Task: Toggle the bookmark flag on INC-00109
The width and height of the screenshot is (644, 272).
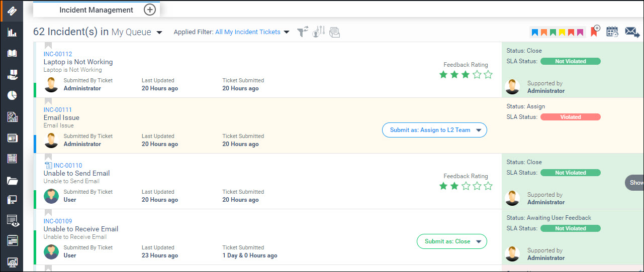Action: click(48, 213)
